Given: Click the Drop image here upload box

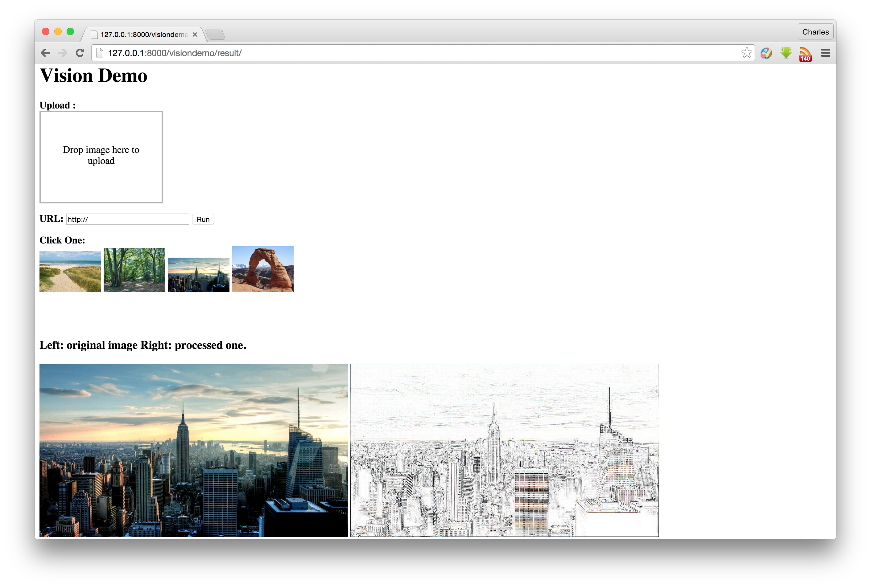Looking at the screenshot, I should pyautogui.click(x=101, y=157).
